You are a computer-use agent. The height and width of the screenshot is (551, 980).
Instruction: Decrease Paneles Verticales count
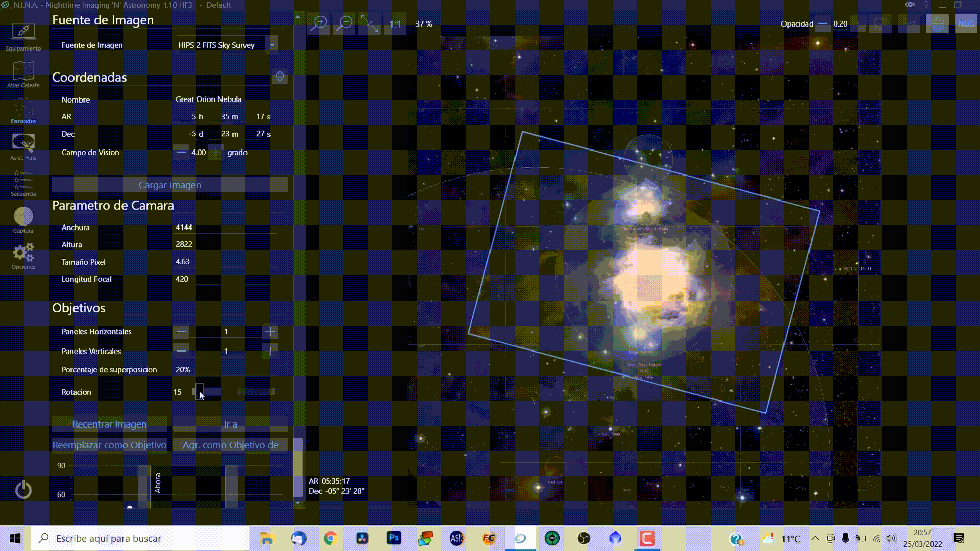click(x=181, y=352)
